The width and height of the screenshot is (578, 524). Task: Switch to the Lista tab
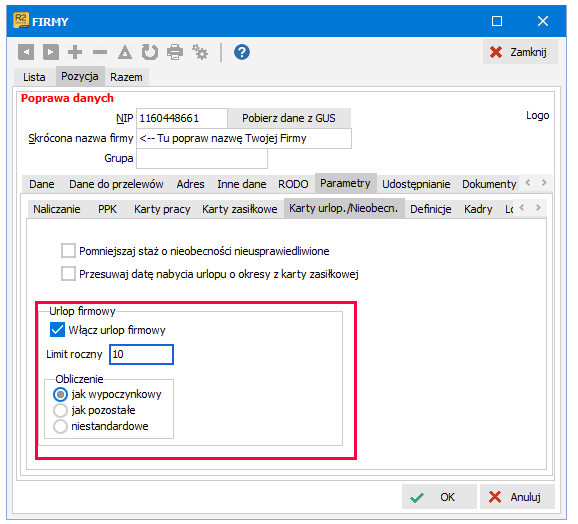coord(34,77)
